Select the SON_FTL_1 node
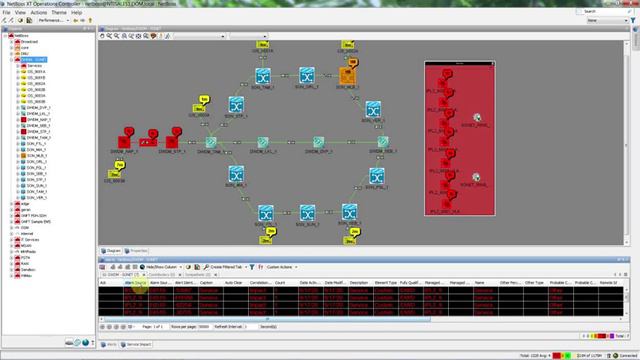The image size is (640, 360). pyautogui.click(x=266, y=213)
